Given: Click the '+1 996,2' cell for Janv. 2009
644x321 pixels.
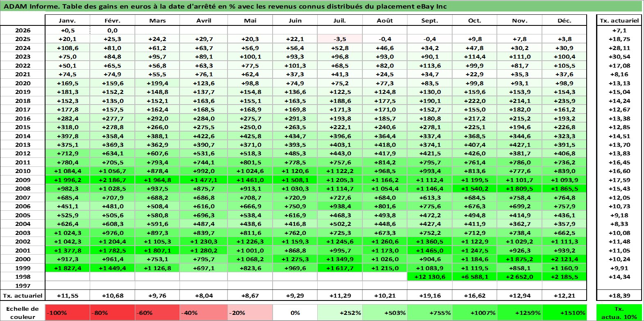Looking at the screenshot, I should coord(67,180).
